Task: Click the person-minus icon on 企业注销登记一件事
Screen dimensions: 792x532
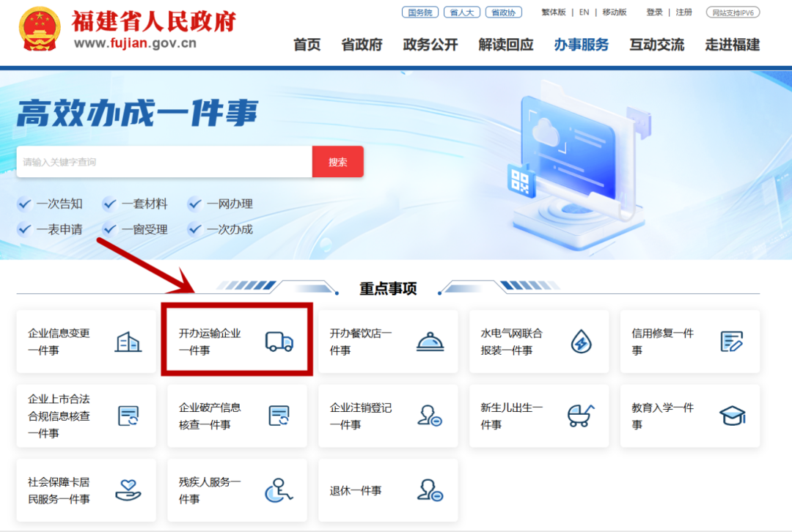Action: point(429,415)
